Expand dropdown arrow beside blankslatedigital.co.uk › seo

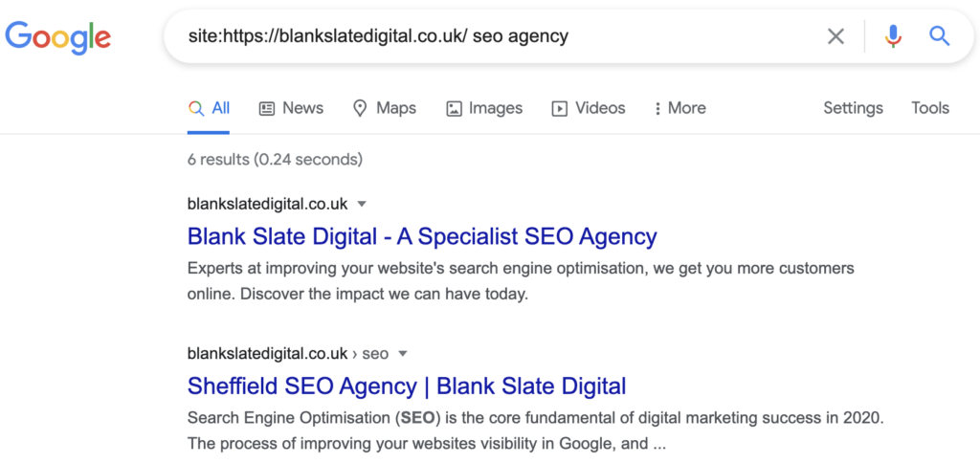(x=403, y=354)
